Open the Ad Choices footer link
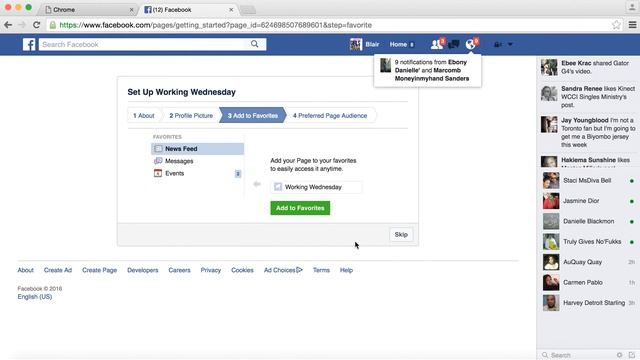This screenshot has width=640, height=360. [x=283, y=270]
